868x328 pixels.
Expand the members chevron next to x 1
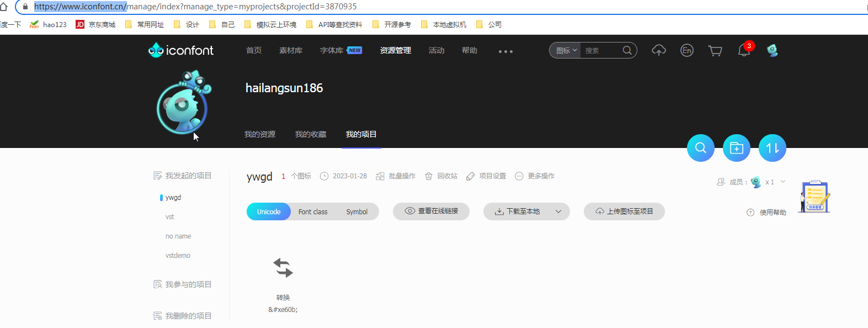pyautogui.click(x=783, y=182)
